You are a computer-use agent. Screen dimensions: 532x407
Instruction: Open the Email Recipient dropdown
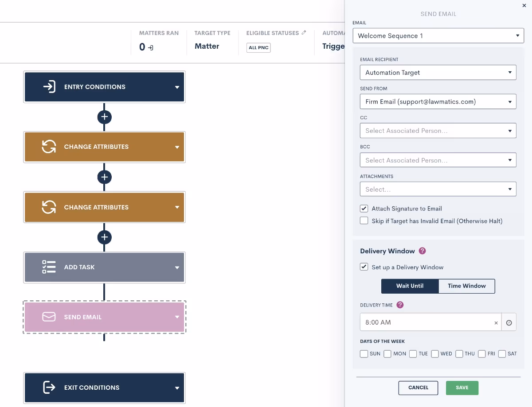(x=438, y=73)
